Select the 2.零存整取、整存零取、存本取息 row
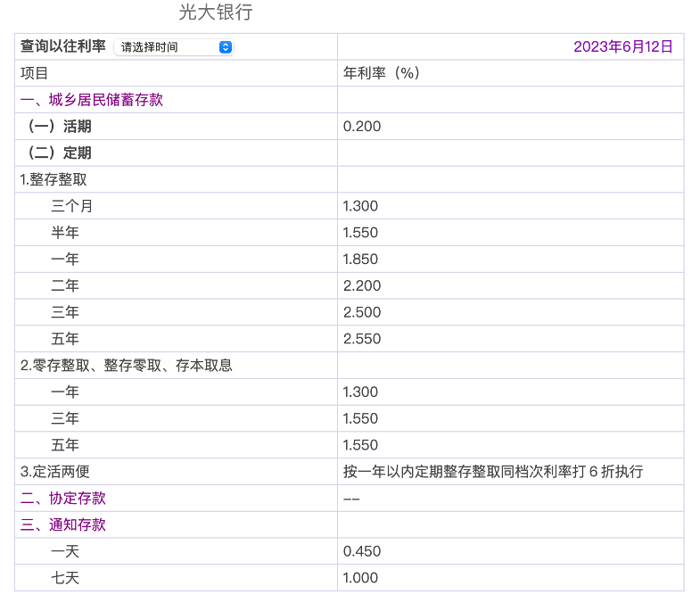This screenshot has height=611, width=700. [x=127, y=365]
